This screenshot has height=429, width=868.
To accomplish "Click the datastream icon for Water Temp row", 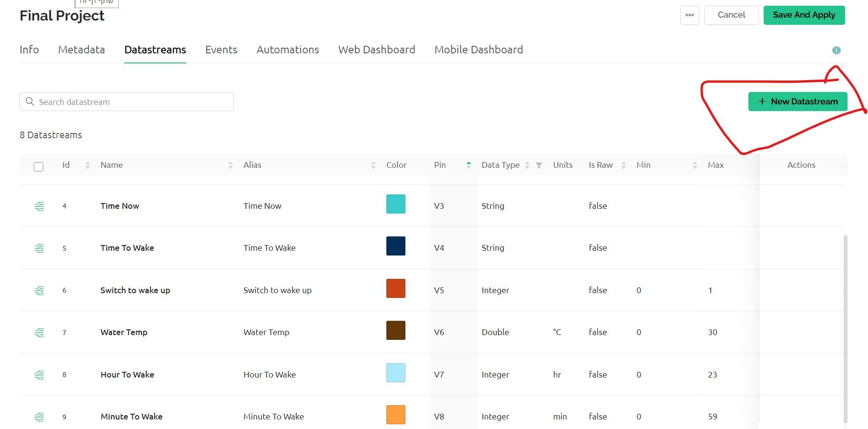I will (x=39, y=332).
